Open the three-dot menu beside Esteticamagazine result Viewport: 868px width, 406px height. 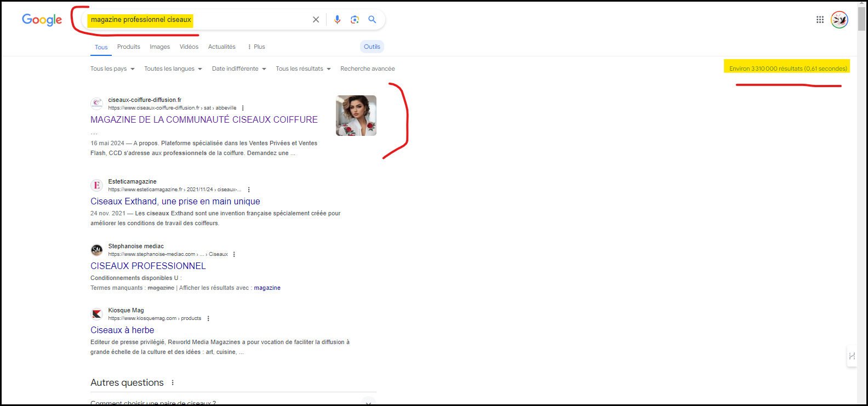point(249,190)
